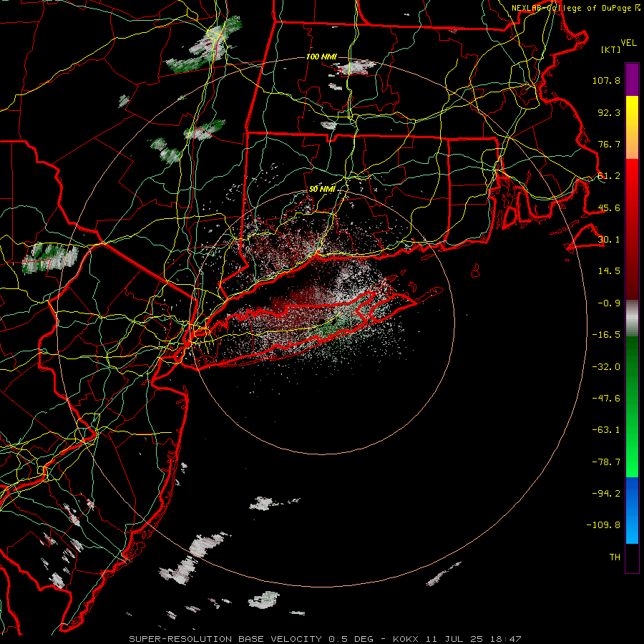Viewport: 644px width, 644px height.
Task: Pick the light blue segment of the color bar
Action: [632, 528]
